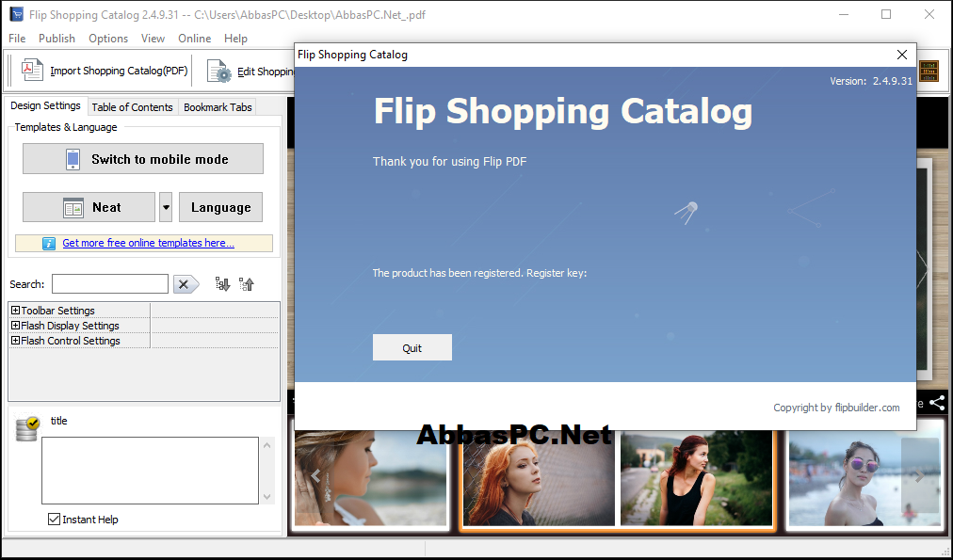
Task: Expand the Toolbar Settings node
Action: click(16, 311)
